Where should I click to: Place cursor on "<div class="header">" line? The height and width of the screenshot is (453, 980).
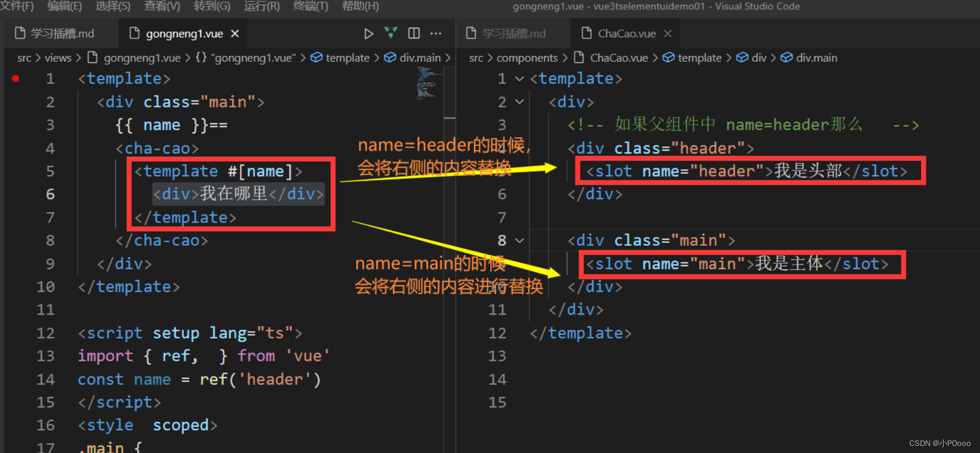coord(661,148)
